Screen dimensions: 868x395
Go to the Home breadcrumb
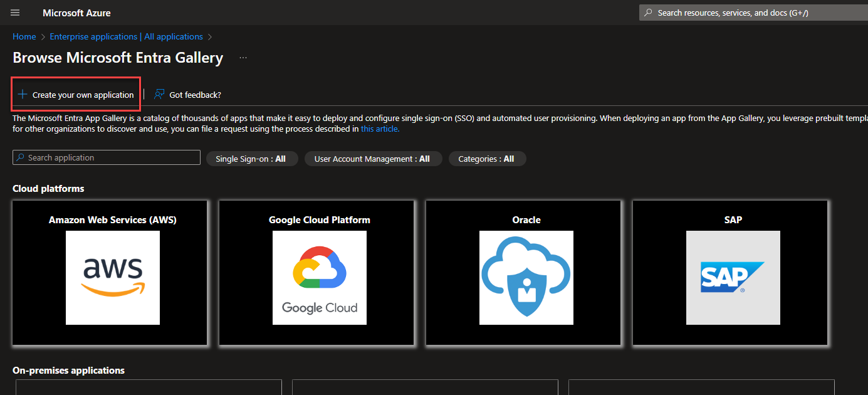tap(24, 36)
